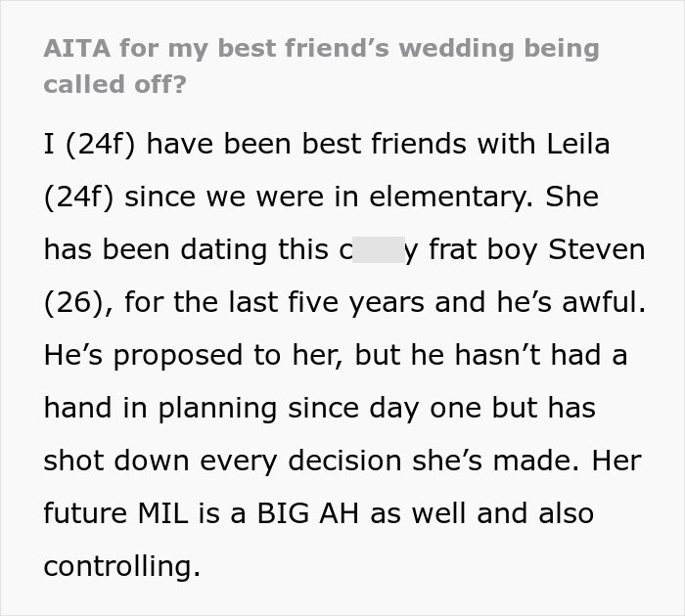Click the words "shot down" in the paragraph
Viewport: 685px width, 616px height.
(x=116, y=461)
